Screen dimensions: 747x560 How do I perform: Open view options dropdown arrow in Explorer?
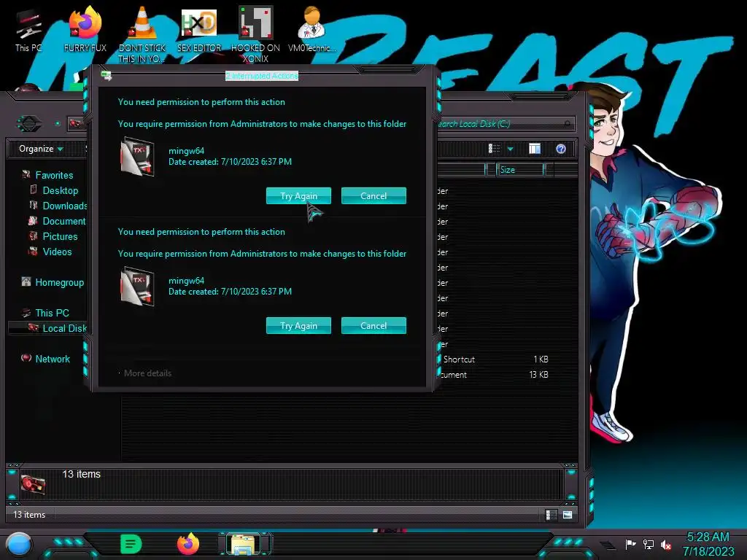[x=510, y=149]
